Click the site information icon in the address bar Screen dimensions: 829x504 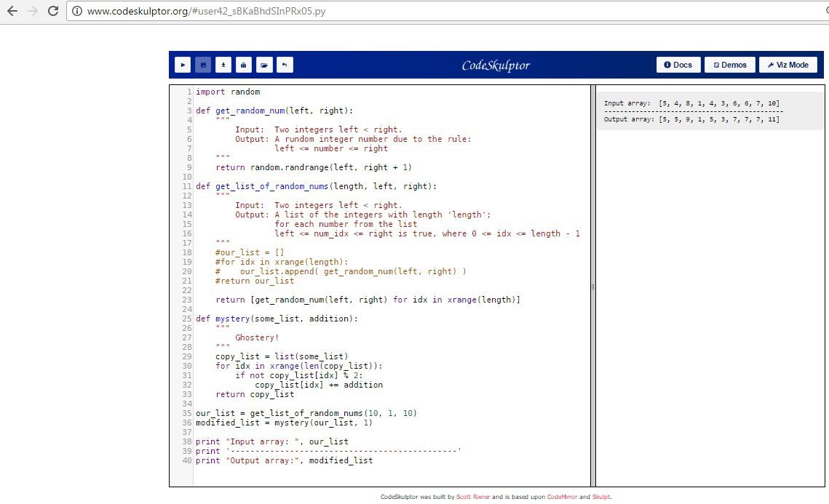(x=77, y=11)
